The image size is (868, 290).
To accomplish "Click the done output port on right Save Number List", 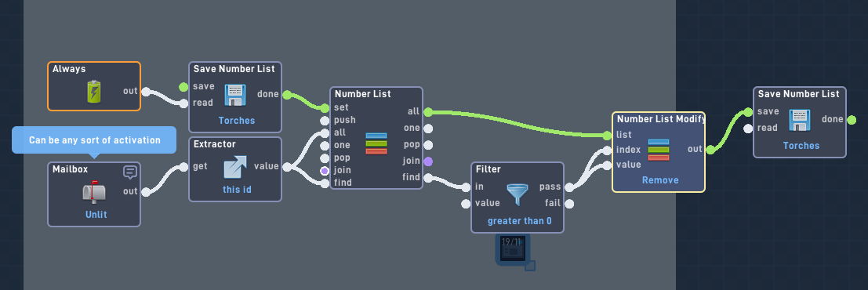I will [x=852, y=120].
